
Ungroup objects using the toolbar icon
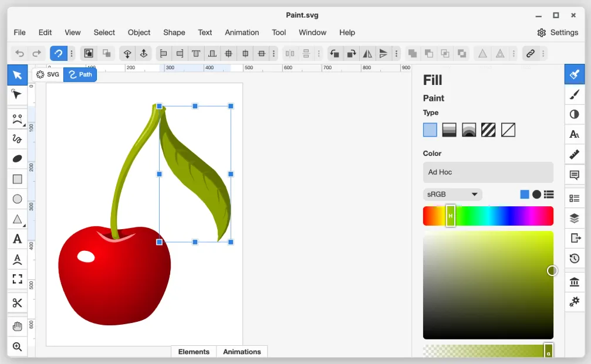click(107, 53)
